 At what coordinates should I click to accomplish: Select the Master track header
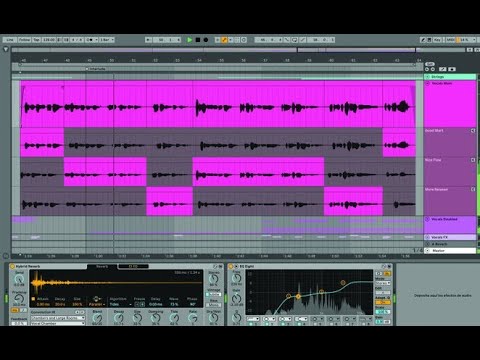(450, 251)
